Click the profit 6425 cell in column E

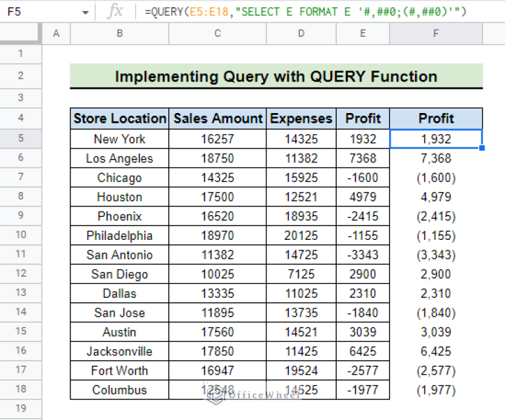[x=363, y=352]
